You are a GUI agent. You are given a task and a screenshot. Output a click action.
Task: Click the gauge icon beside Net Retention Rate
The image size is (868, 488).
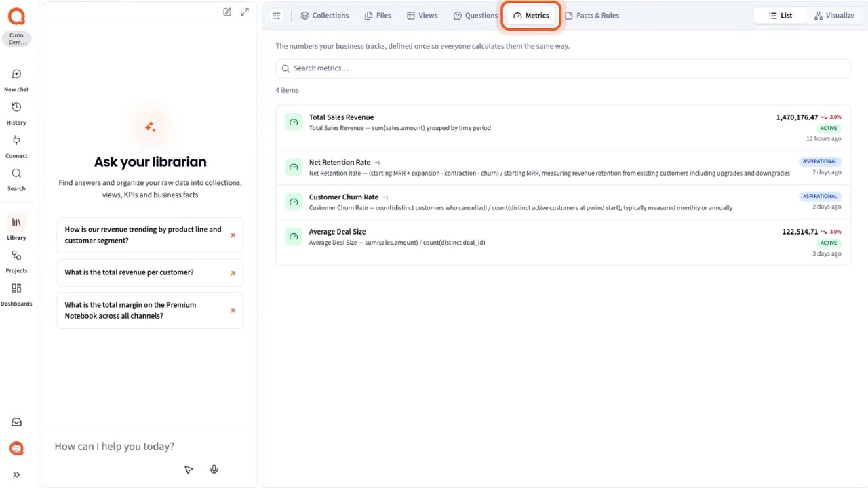(x=294, y=167)
